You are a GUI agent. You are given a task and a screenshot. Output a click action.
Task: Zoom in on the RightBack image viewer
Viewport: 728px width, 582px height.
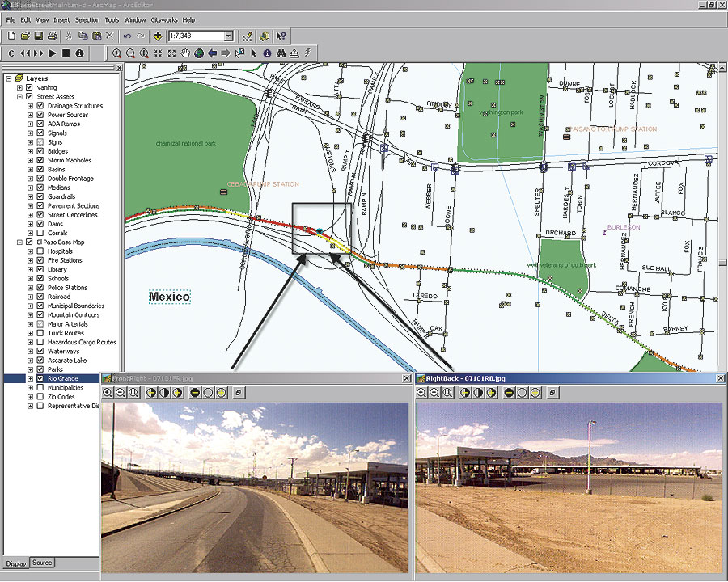click(x=421, y=393)
